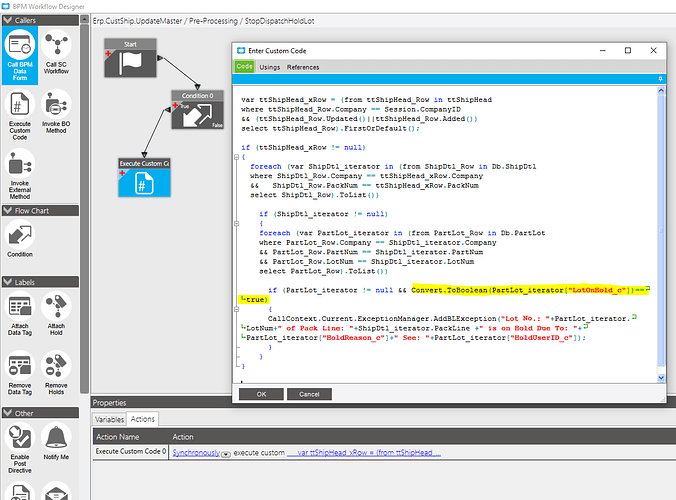Collapse the code block after LotOnHold condition
The image size is (676, 500).
point(236,309)
